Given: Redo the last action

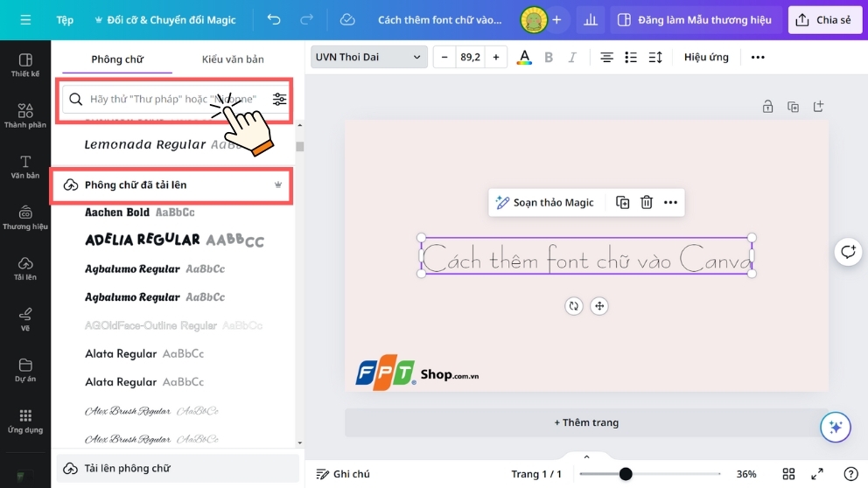Looking at the screenshot, I should (306, 20).
